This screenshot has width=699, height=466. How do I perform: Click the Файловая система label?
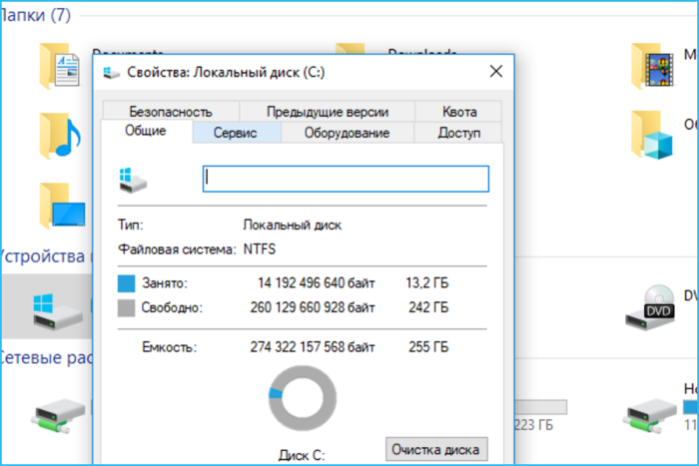click(x=177, y=249)
